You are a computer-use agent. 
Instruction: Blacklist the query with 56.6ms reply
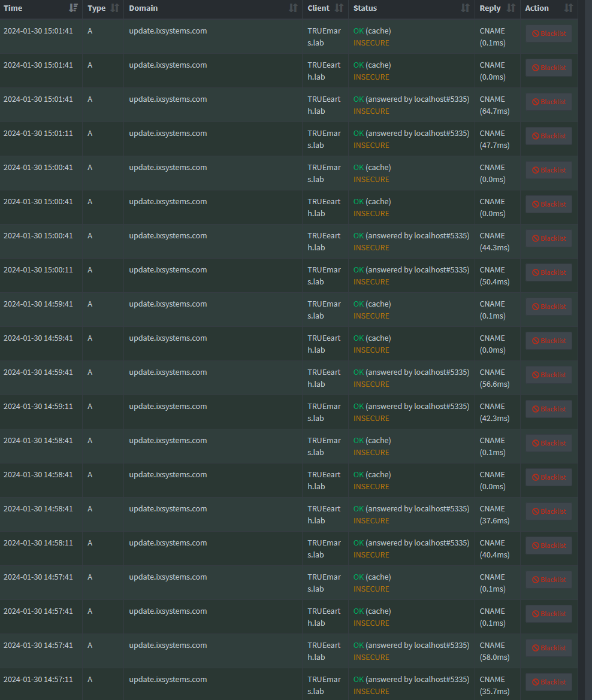pos(549,375)
